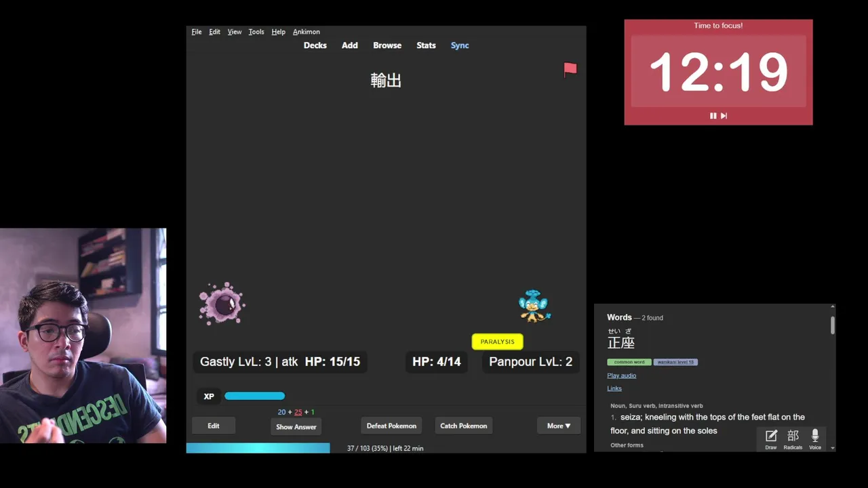Sync the Anki collection
Screen dimensions: 868x488
(x=460, y=45)
